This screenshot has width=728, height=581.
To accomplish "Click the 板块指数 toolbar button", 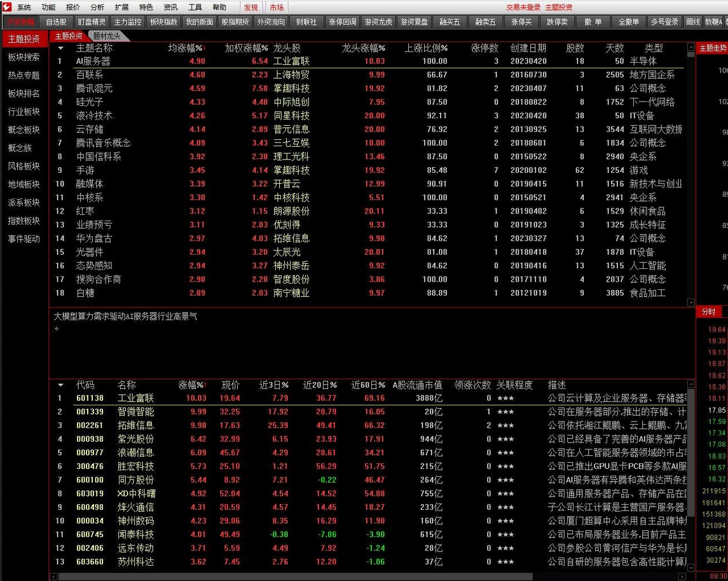I will click(x=163, y=22).
